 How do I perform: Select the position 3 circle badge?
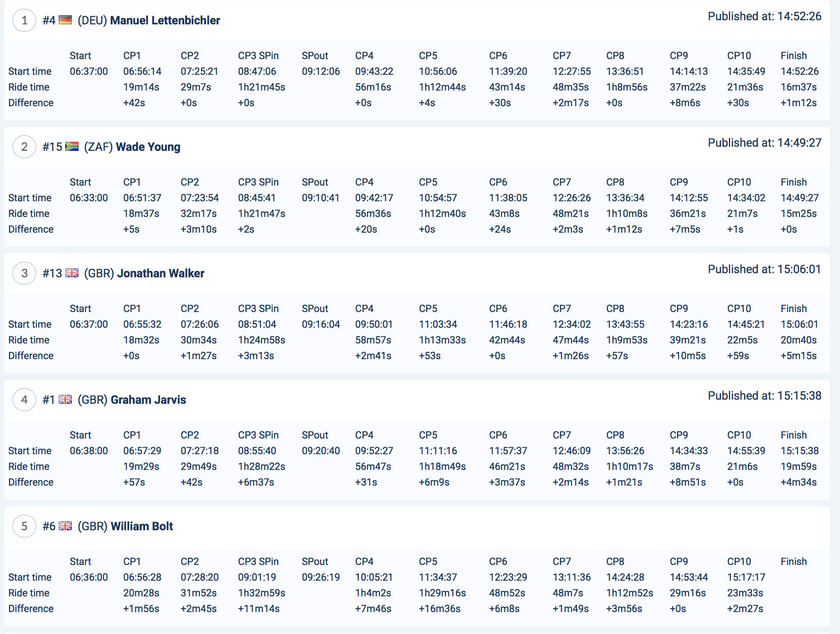(x=24, y=273)
